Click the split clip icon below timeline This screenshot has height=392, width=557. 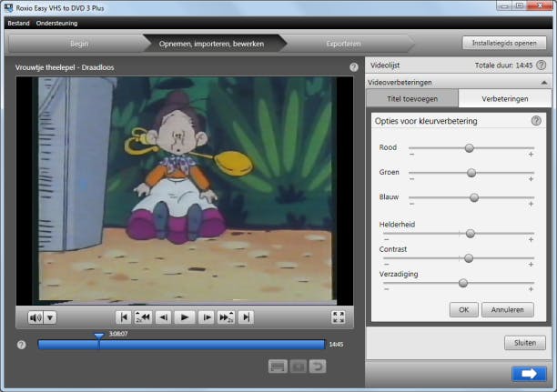point(278,367)
